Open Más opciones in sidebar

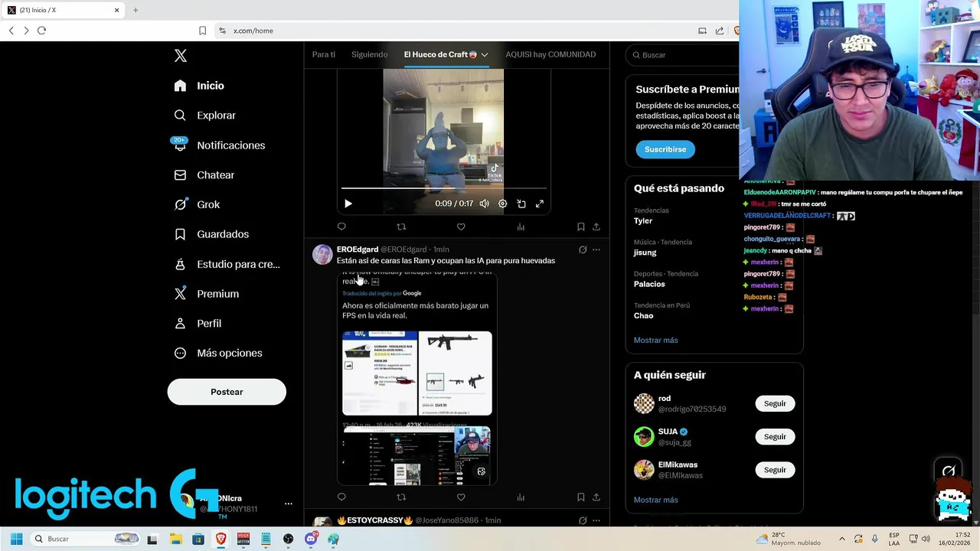point(218,353)
